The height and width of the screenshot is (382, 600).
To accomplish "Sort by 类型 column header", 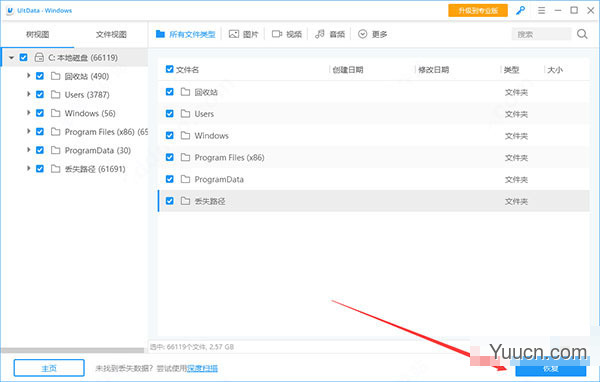I will (x=512, y=70).
